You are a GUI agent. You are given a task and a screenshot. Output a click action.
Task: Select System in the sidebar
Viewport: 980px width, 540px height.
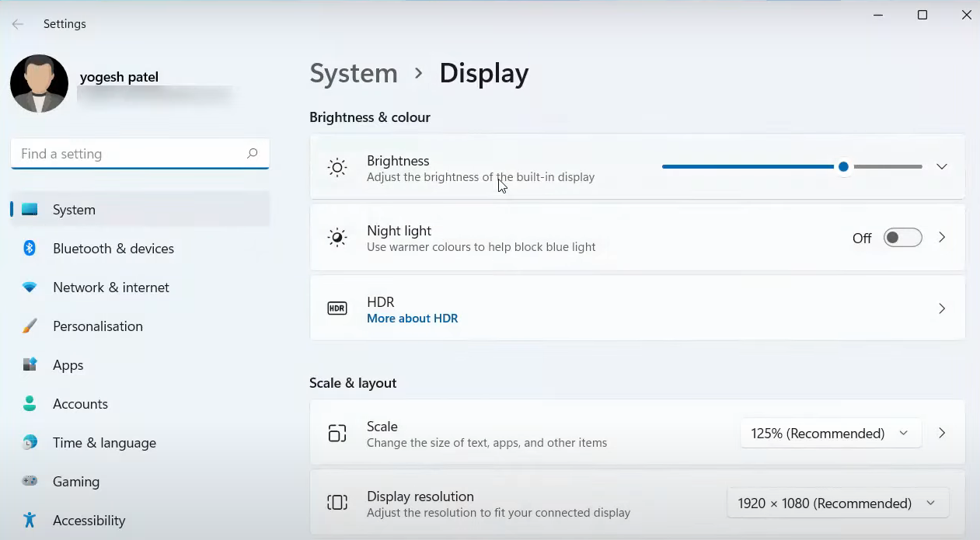(74, 210)
